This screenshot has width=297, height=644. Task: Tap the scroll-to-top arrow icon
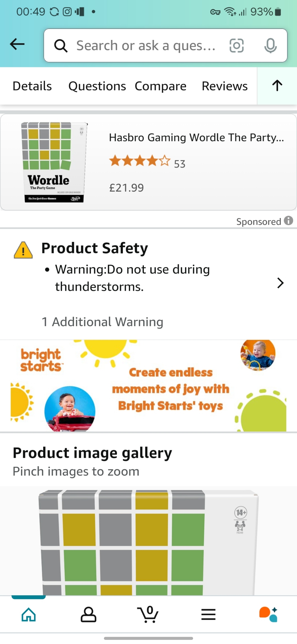277,86
